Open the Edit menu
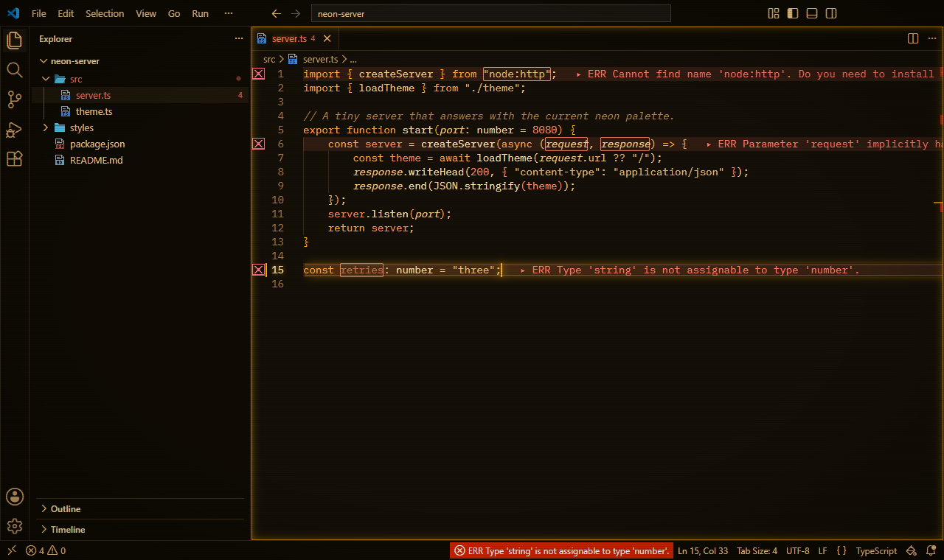Viewport: 944px width, 560px height. pos(66,13)
